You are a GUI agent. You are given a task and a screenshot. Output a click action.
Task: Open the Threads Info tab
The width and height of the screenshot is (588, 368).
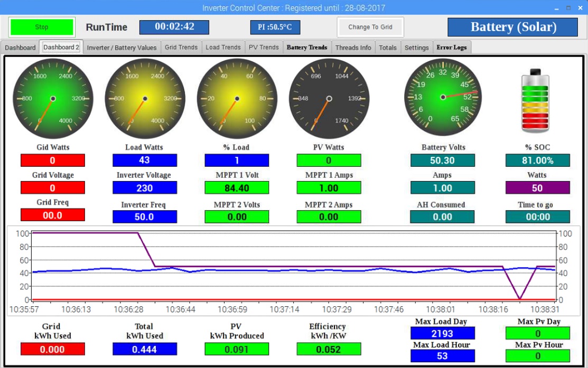pos(353,48)
